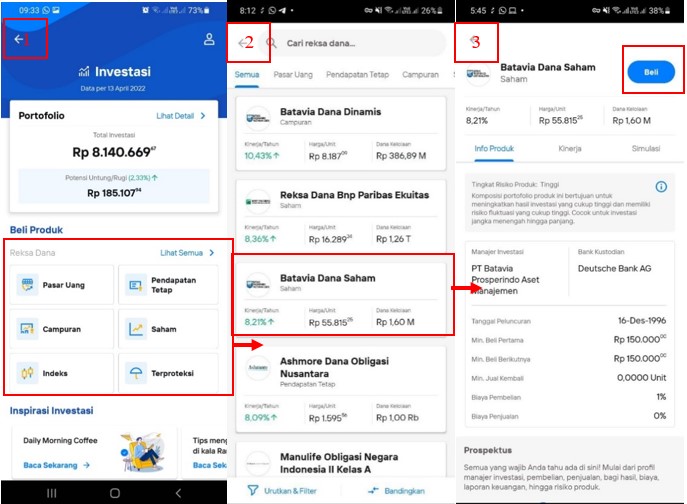Tap the Android recent apps button
Image resolution: width=687 pixels, height=504 pixels.
click(x=51, y=493)
